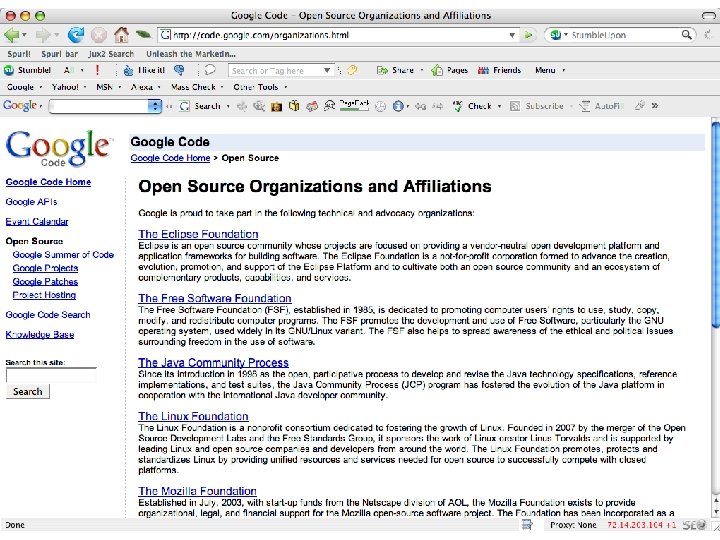Click the thumbs-up I like it! button
The width and height of the screenshot is (720, 540).
pos(144,70)
